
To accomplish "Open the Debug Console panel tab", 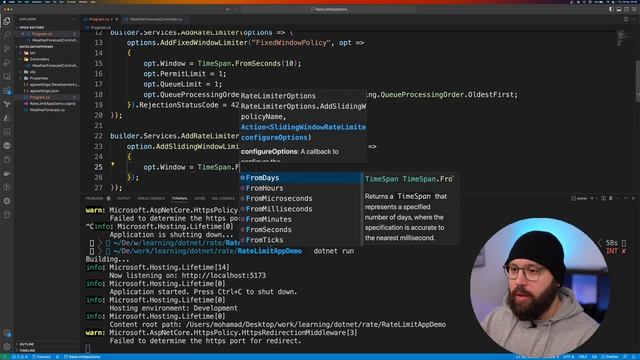I will point(151,198).
